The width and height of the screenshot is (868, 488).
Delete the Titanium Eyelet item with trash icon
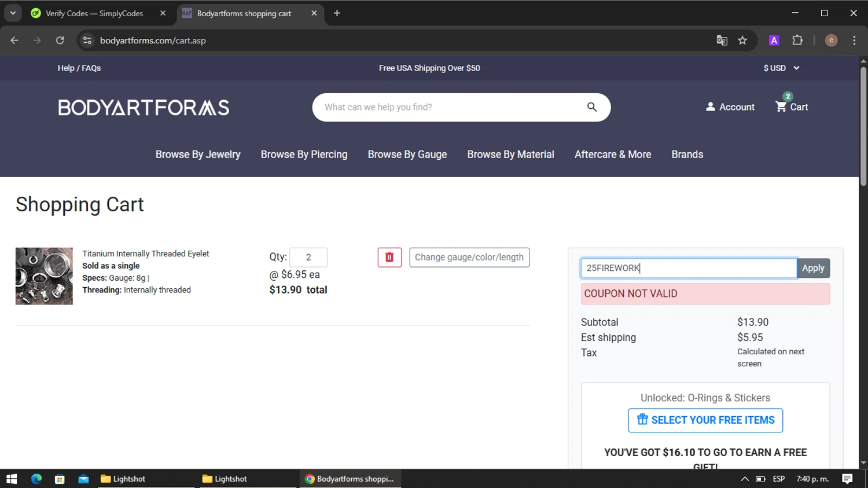(389, 258)
